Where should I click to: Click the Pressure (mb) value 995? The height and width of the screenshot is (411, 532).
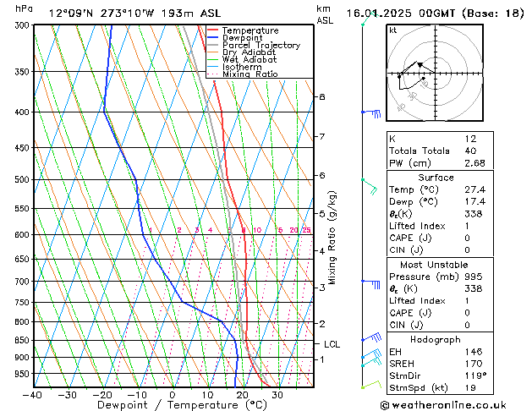point(474,277)
